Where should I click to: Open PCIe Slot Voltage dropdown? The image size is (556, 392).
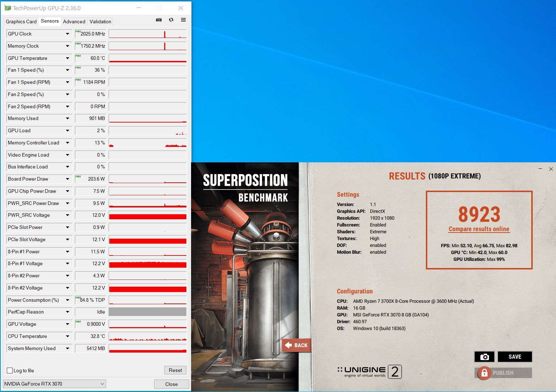(67, 239)
